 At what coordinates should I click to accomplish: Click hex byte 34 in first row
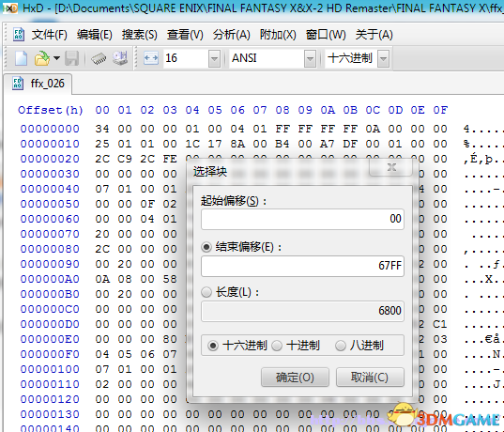pyautogui.click(x=102, y=129)
